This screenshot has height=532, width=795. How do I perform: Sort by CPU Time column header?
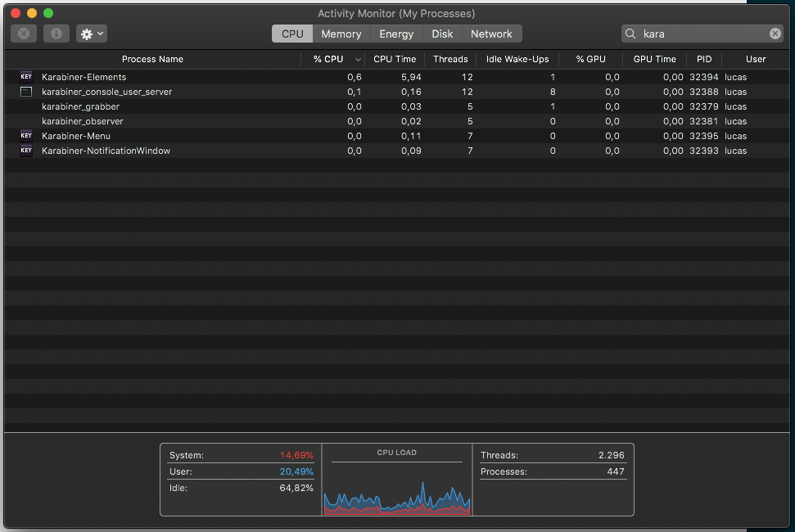pos(395,59)
